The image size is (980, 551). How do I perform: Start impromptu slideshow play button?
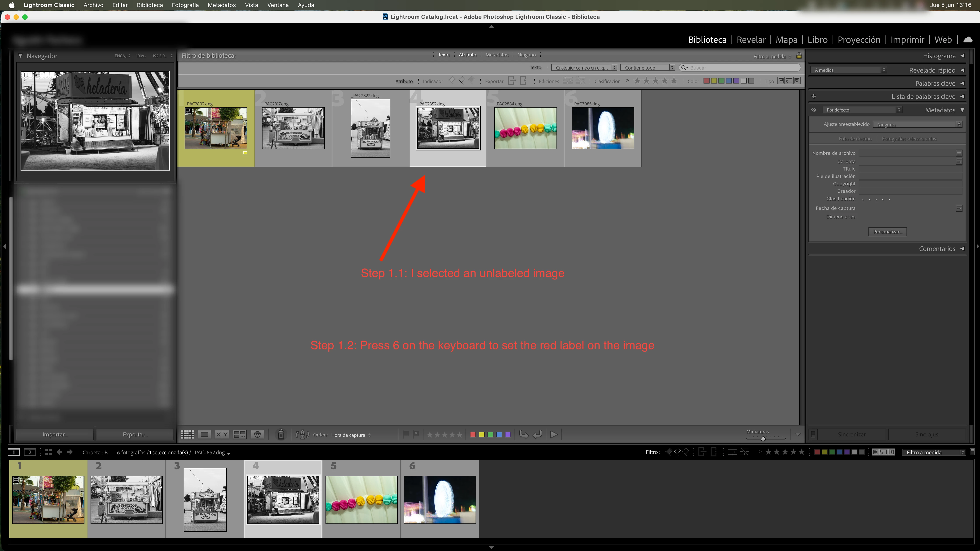[x=554, y=434]
